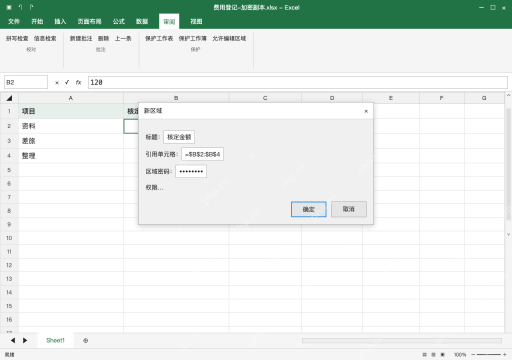Go to previous sheet with left arrow
Screen dimensions: 512x360
click(13, 340)
